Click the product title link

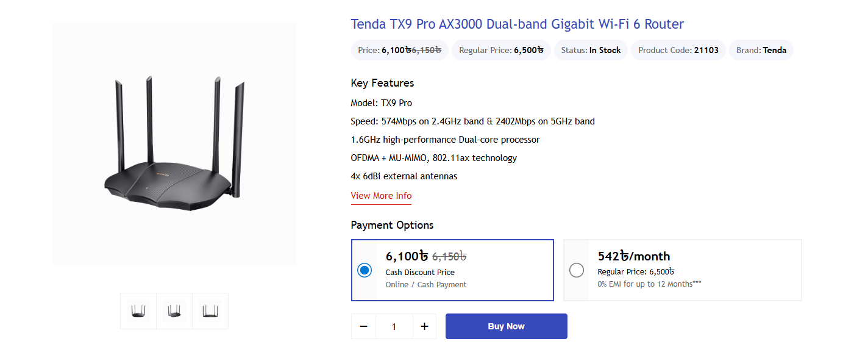coord(516,24)
